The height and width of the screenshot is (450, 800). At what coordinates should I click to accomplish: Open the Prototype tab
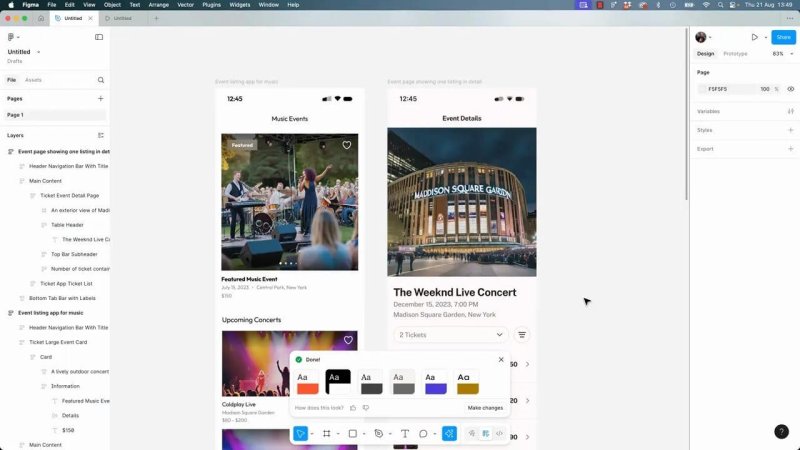click(x=735, y=54)
